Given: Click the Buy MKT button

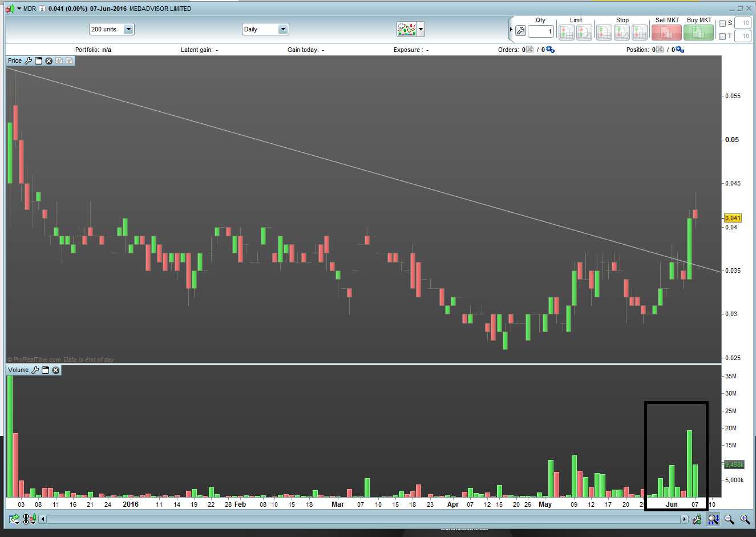Looking at the screenshot, I should (x=698, y=33).
